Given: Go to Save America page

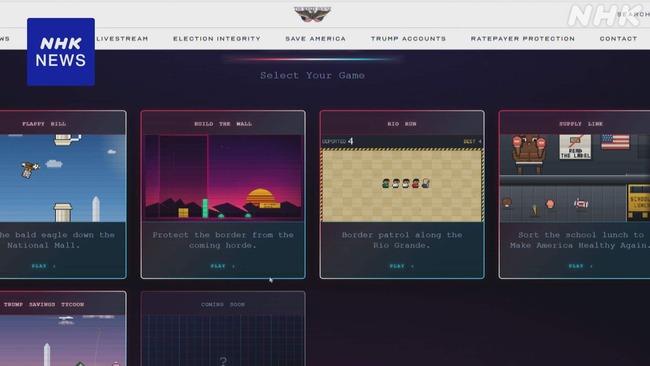Looking at the screenshot, I should [315, 39].
